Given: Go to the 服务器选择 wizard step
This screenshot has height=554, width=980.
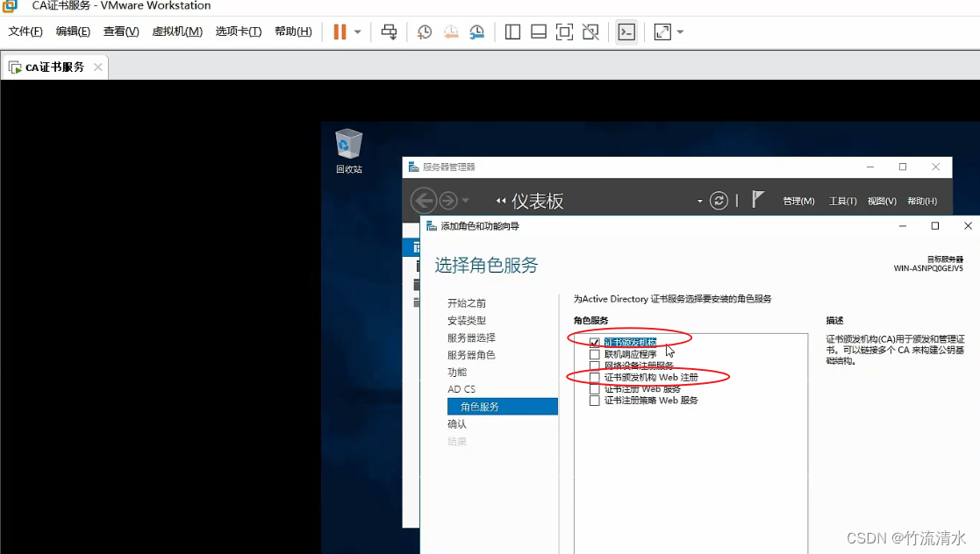Looking at the screenshot, I should [471, 337].
